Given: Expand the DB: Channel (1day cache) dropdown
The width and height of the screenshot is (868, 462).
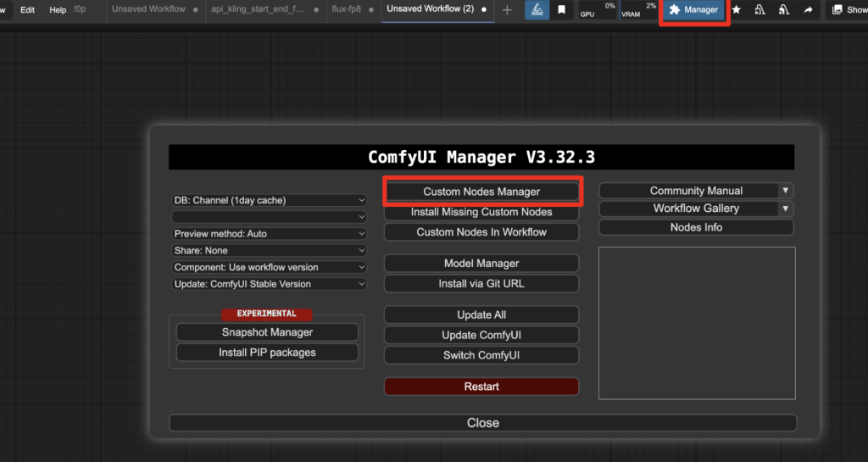Looking at the screenshot, I should pos(269,200).
